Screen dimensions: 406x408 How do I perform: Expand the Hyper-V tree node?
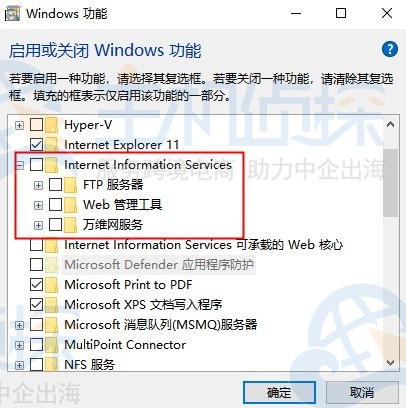click(19, 125)
